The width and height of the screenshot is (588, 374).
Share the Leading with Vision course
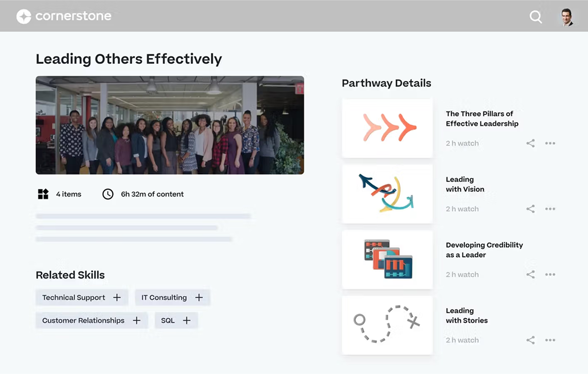(x=530, y=209)
